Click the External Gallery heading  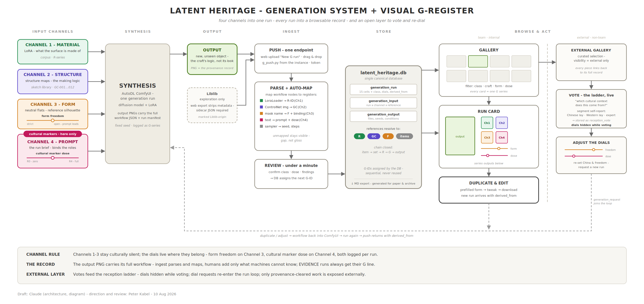(591, 50)
